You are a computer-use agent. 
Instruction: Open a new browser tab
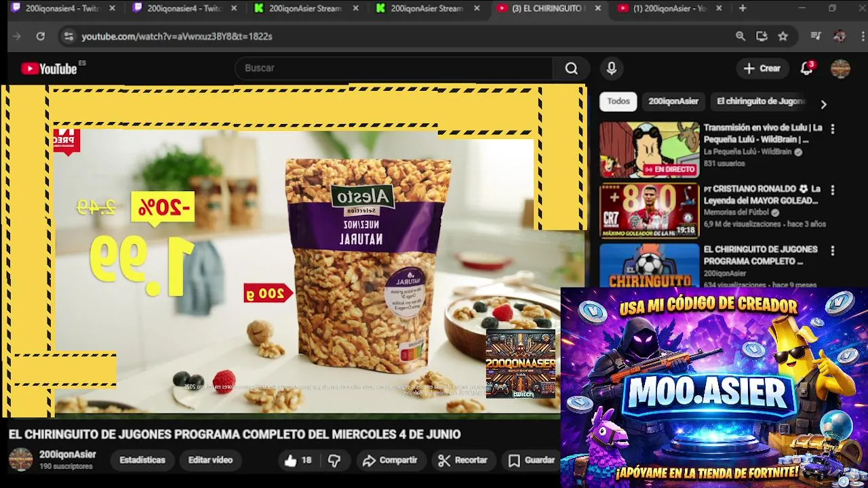click(x=743, y=9)
